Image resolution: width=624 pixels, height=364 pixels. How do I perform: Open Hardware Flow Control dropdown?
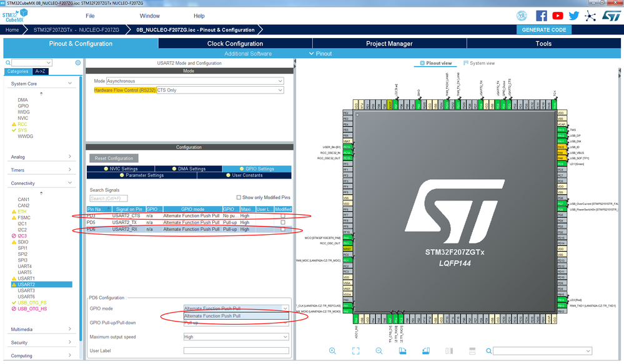point(220,91)
